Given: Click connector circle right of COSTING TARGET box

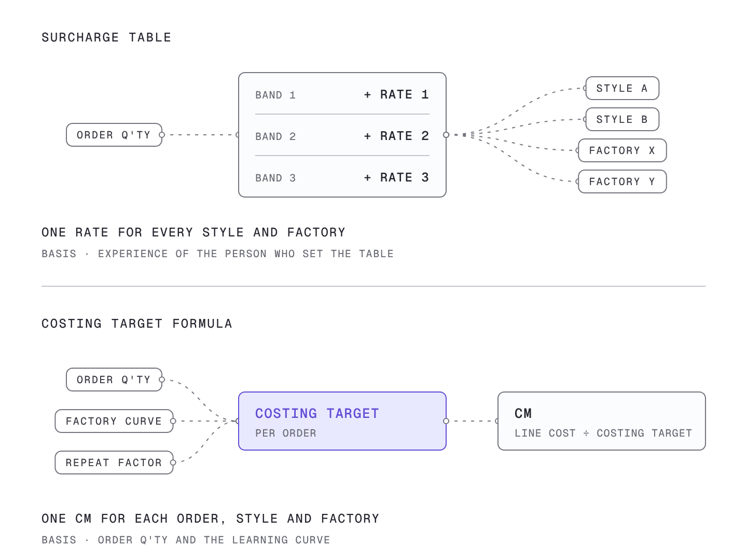Looking at the screenshot, I should (x=446, y=421).
